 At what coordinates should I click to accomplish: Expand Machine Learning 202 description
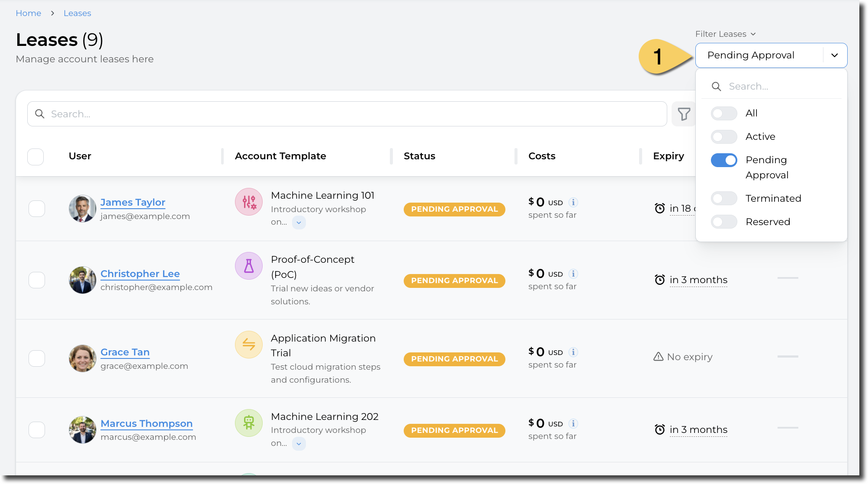tap(299, 444)
